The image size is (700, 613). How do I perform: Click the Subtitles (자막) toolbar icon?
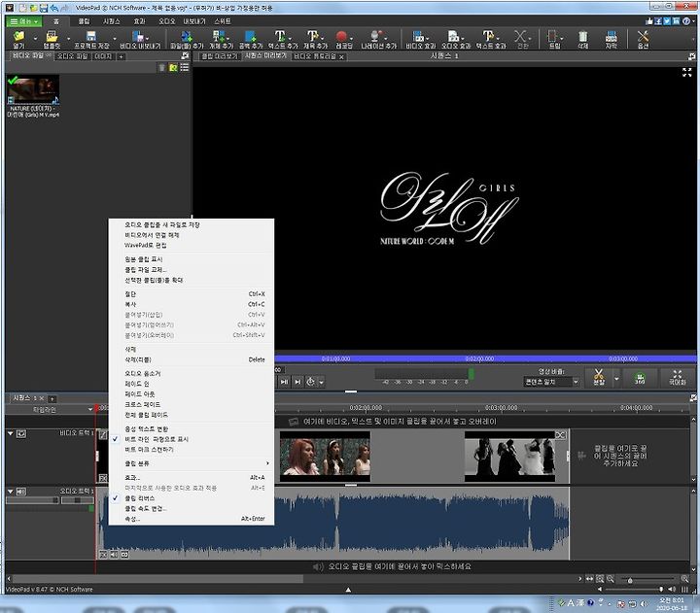[x=612, y=36]
